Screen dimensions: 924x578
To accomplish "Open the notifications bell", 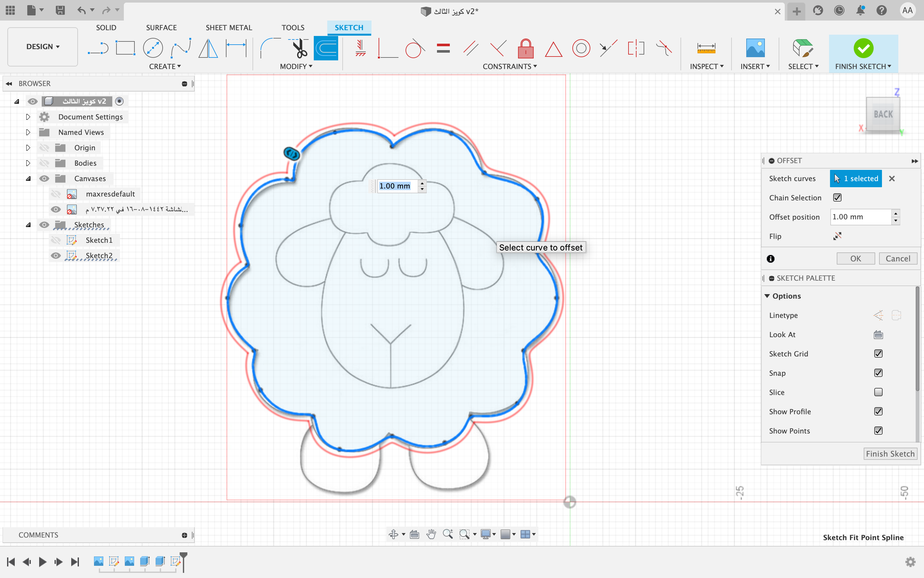I will [860, 10].
